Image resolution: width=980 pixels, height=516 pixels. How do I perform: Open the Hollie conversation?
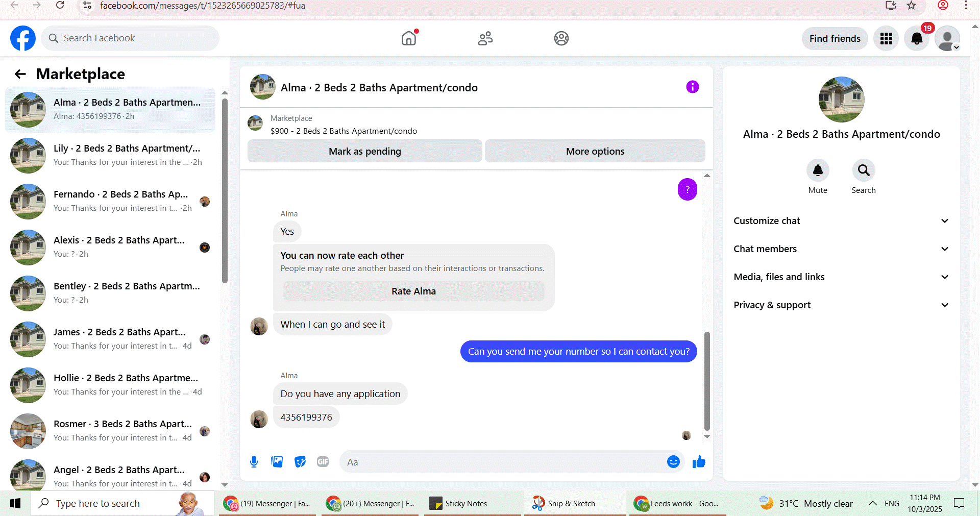(110, 385)
